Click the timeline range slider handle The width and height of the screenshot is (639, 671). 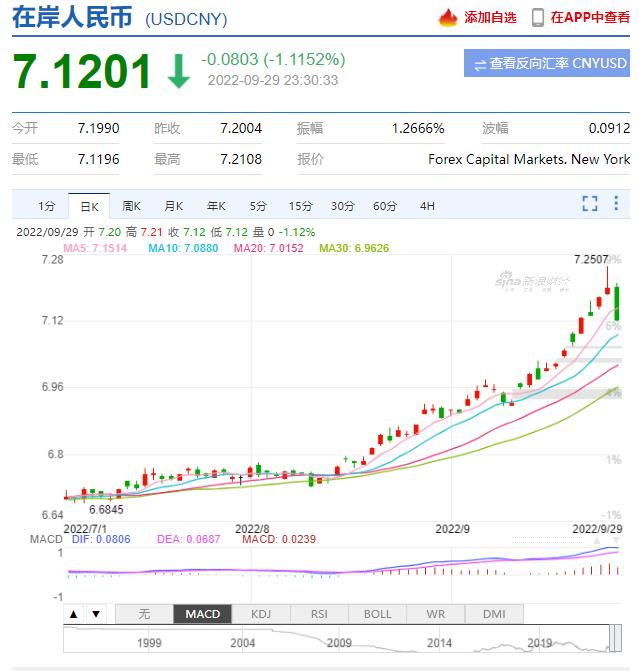613,636
